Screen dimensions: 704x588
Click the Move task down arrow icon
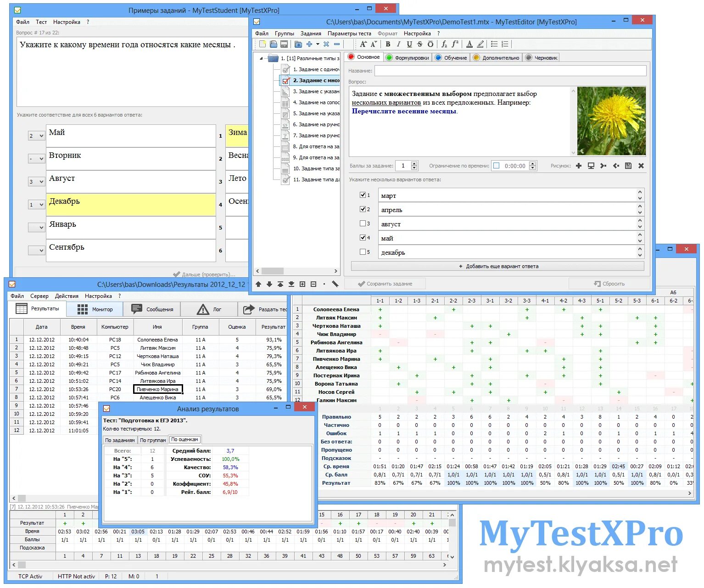[269, 284]
